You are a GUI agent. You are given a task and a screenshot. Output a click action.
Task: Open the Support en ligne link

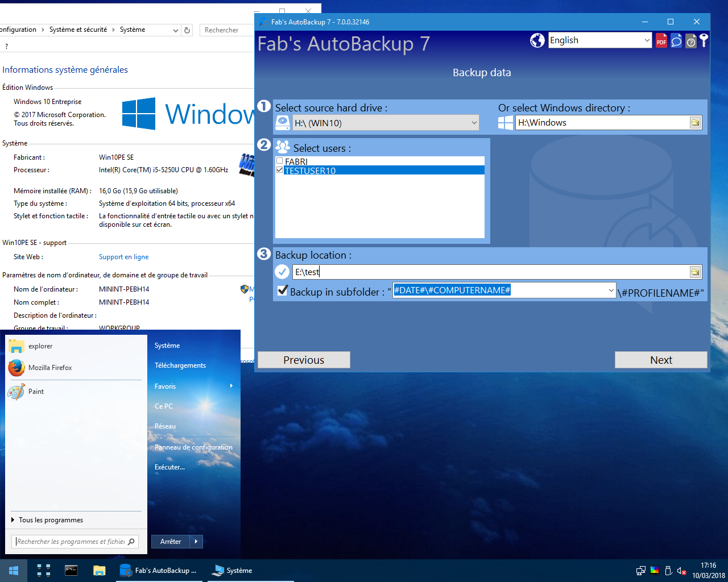(x=123, y=257)
